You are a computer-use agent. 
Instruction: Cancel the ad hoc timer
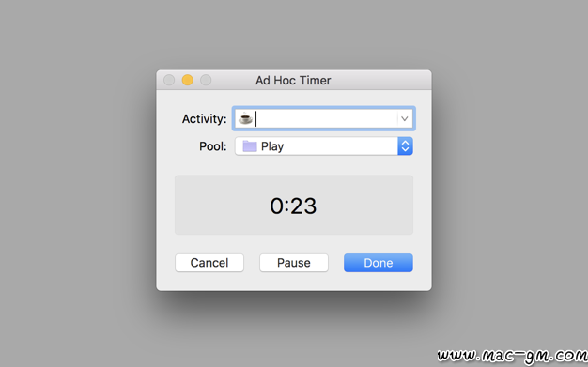[x=209, y=263]
